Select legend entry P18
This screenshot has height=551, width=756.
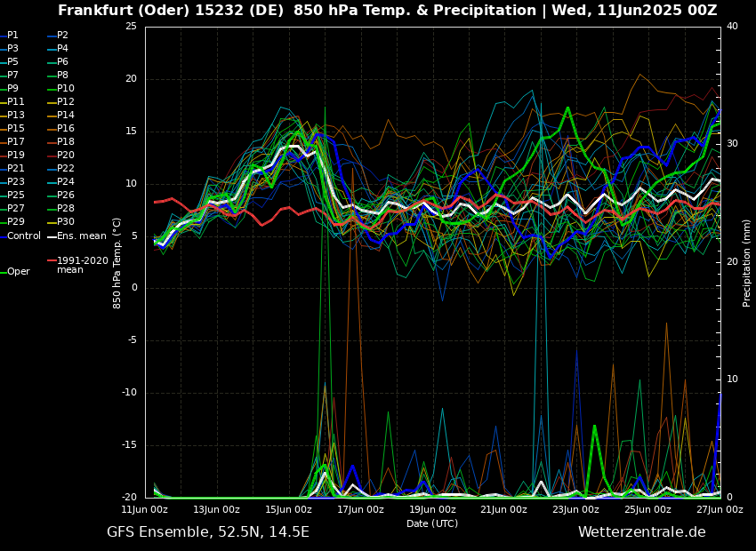click(60, 141)
